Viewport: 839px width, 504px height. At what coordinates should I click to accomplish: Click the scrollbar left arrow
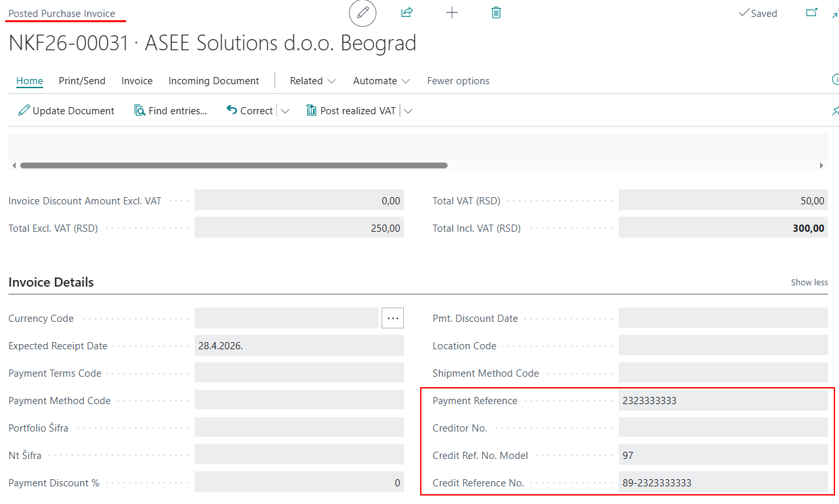pos(15,166)
